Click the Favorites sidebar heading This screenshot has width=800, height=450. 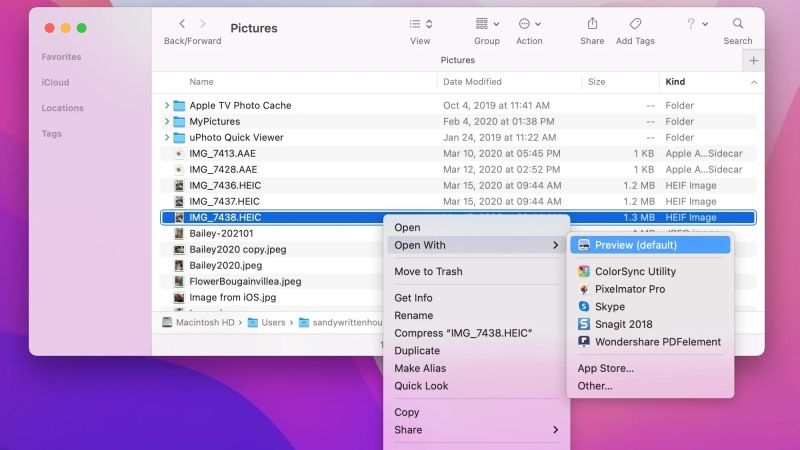(x=61, y=57)
